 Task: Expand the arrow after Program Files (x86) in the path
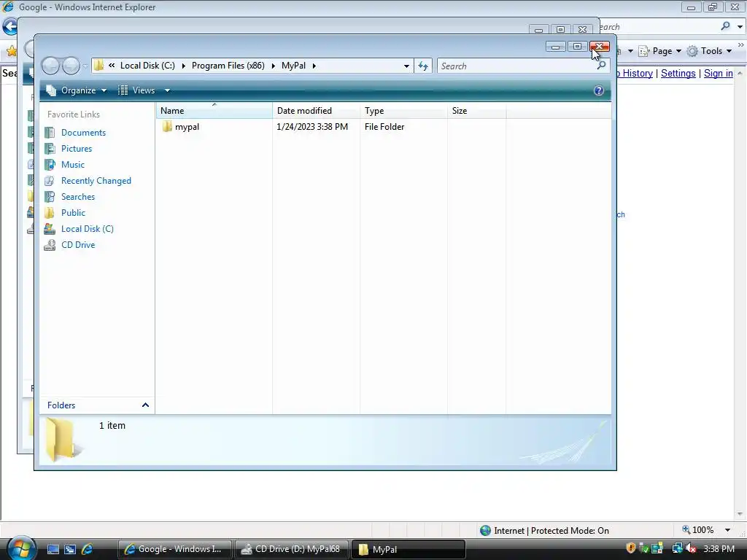(x=273, y=66)
